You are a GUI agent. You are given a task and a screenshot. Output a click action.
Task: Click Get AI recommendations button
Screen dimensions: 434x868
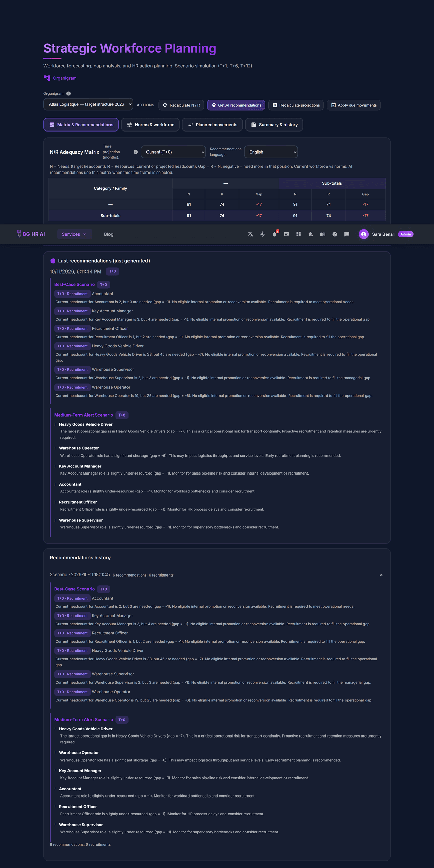click(236, 105)
